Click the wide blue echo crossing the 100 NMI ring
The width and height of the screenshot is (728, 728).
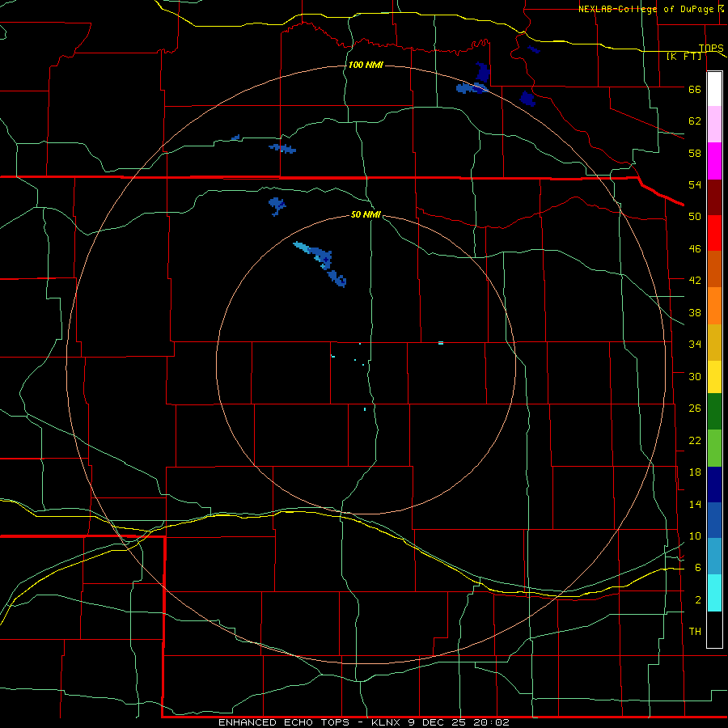coord(472,88)
